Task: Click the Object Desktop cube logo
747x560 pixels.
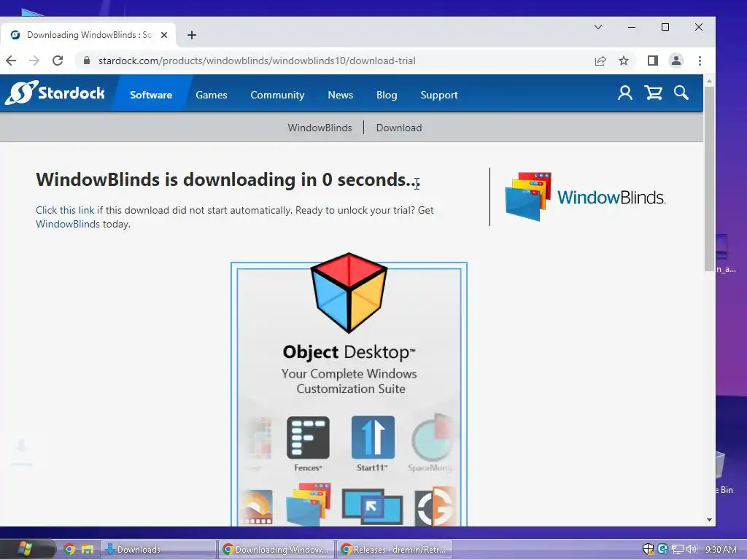Action: click(349, 292)
